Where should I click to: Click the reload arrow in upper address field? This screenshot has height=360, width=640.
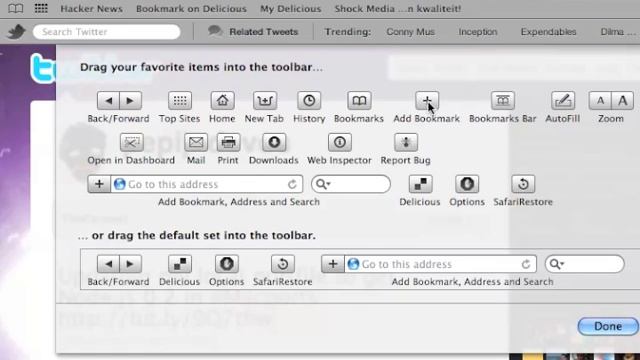point(292,184)
